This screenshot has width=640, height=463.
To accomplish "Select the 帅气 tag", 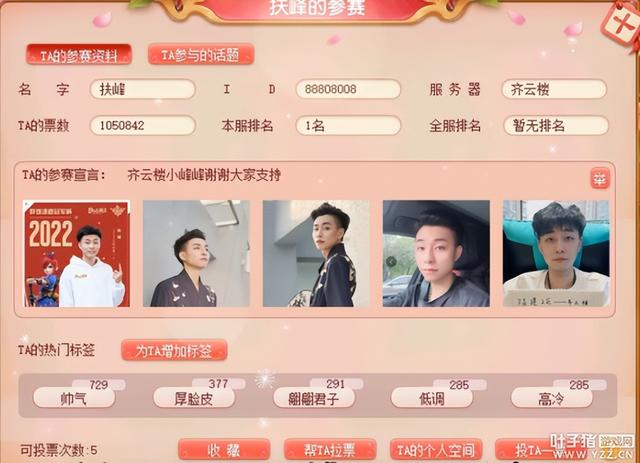I will pos(74,398).
